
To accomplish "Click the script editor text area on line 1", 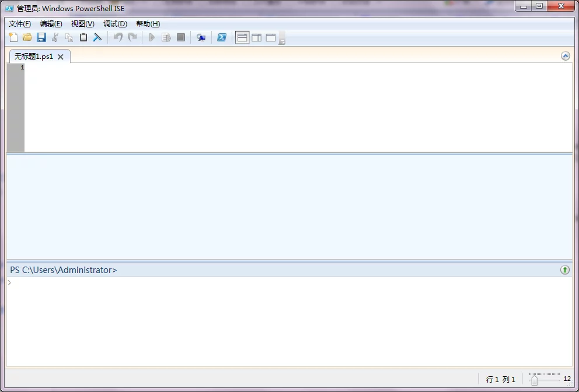I will (298, 67).
